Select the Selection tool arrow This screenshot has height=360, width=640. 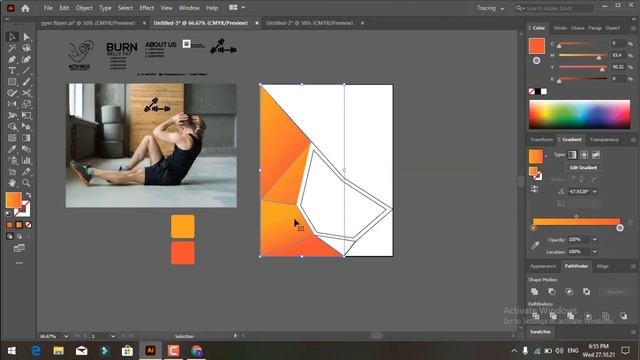[12, 37]
